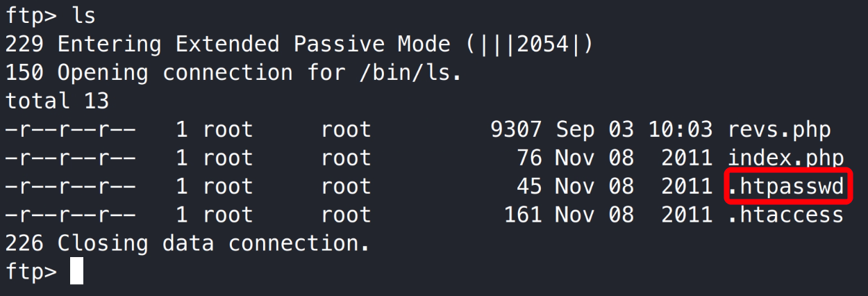Viewport: 868px width, 296px height.
Task: Click the file size 45 of .htpasswd
Action: coord(528,186)
